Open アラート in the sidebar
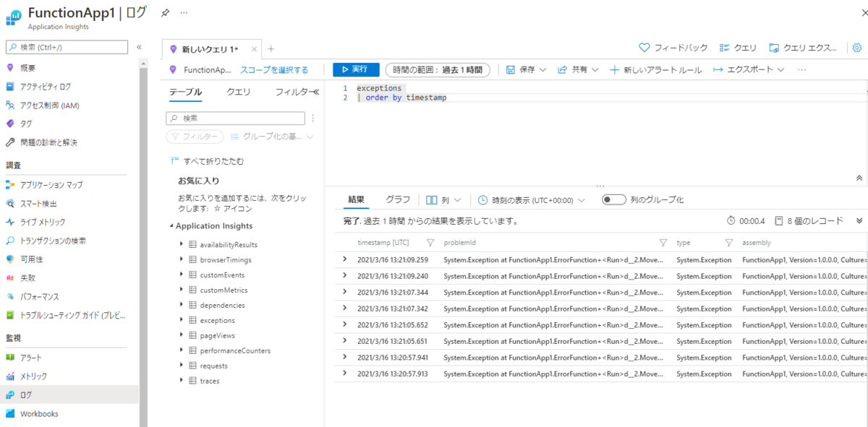This screenshot has height=427, width=868. pyautogui.click(x=31, y=358)
